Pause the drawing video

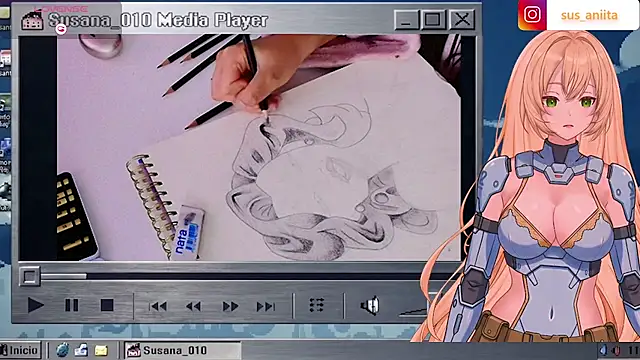click(x=72, y=305)
